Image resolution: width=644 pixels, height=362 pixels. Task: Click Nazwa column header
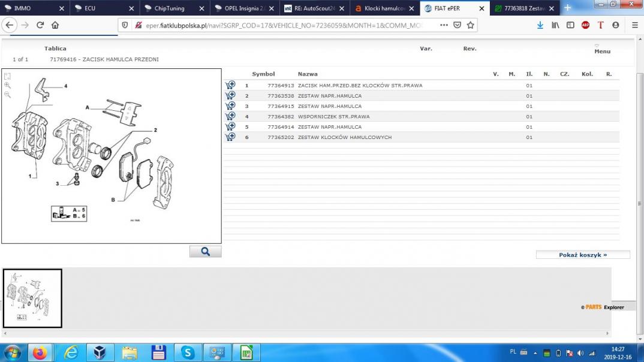308,74
